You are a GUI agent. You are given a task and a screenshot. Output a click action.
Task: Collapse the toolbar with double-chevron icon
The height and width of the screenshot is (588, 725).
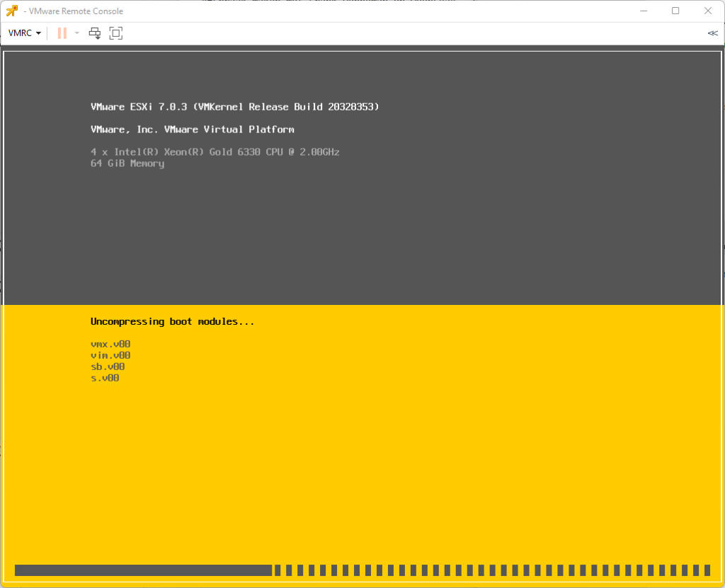(712, 33)
